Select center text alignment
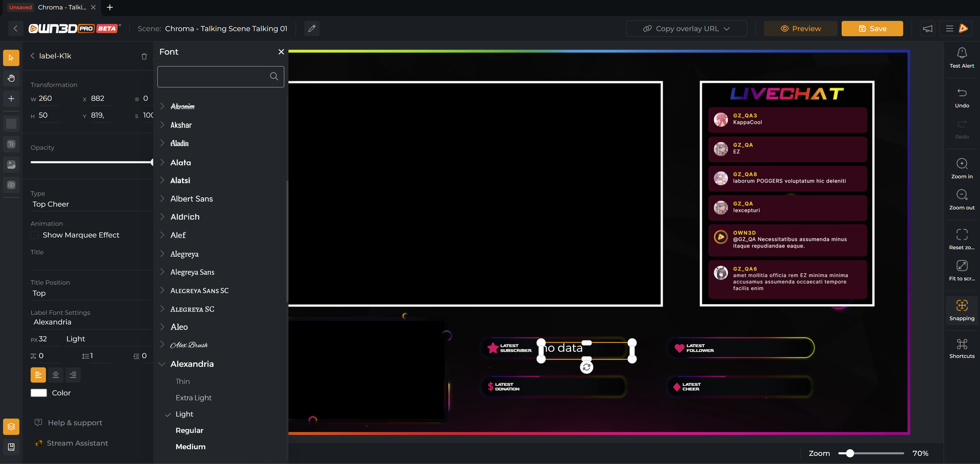 click(56, 375)
